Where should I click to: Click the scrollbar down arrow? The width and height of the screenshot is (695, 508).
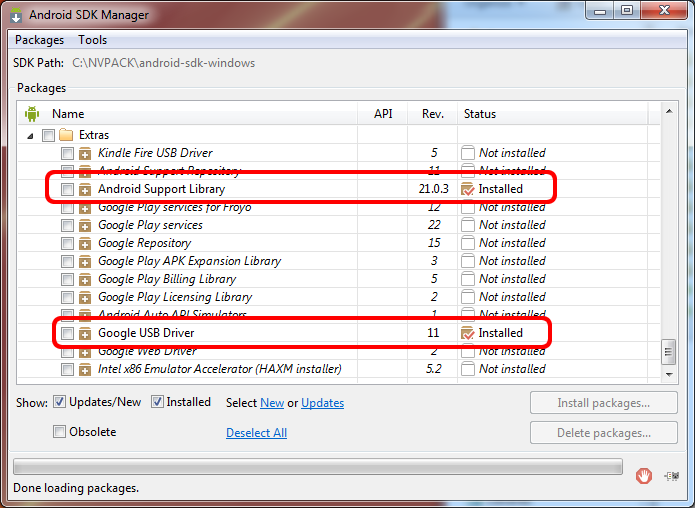669,375
